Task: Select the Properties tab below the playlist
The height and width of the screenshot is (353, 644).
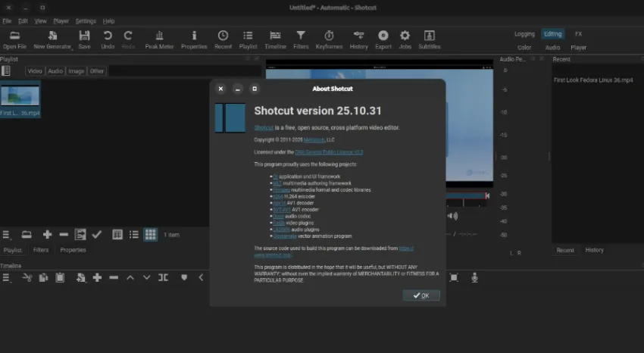Action: 73,250
